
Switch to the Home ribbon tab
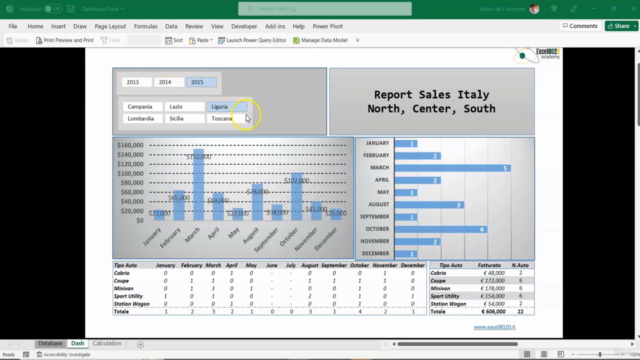pyautogui.click(x=35, y=26)
